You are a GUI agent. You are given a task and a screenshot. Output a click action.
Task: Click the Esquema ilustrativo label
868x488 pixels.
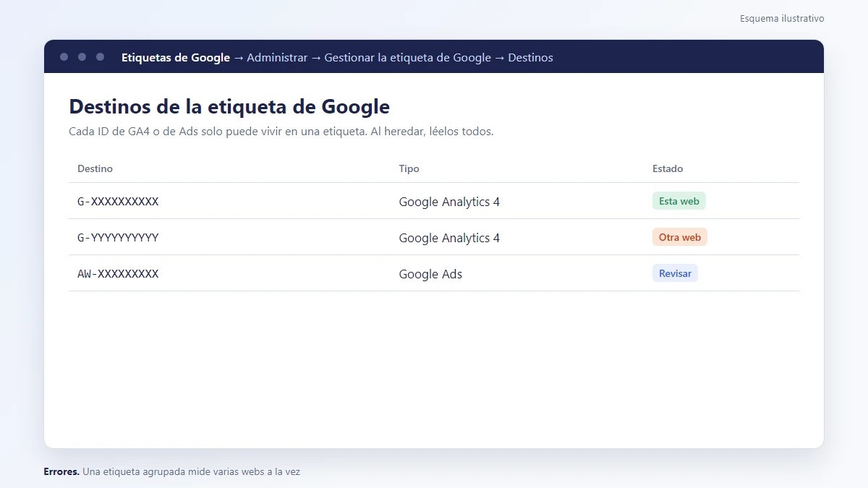pyautogui.click(x=782, y=19)
